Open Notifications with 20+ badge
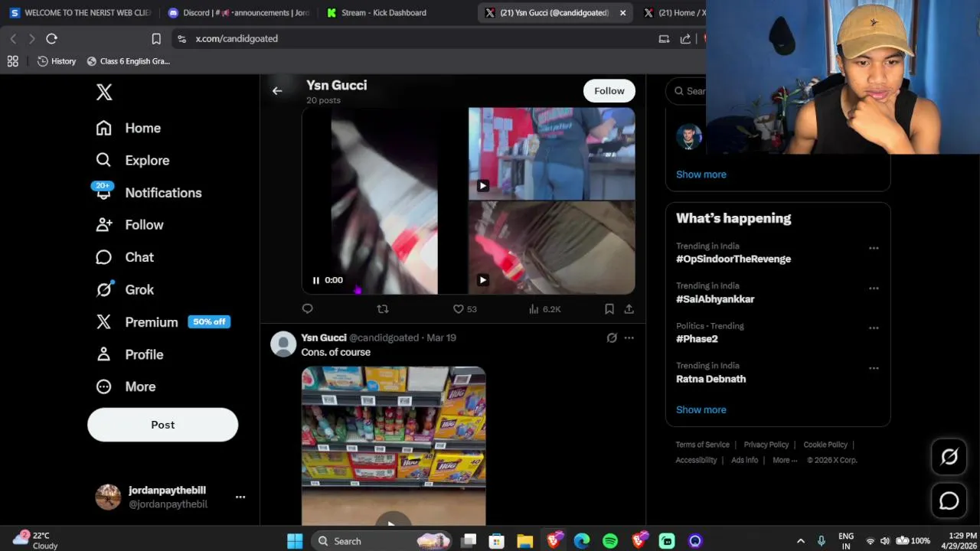980x551 pixels. pos(149,193)
